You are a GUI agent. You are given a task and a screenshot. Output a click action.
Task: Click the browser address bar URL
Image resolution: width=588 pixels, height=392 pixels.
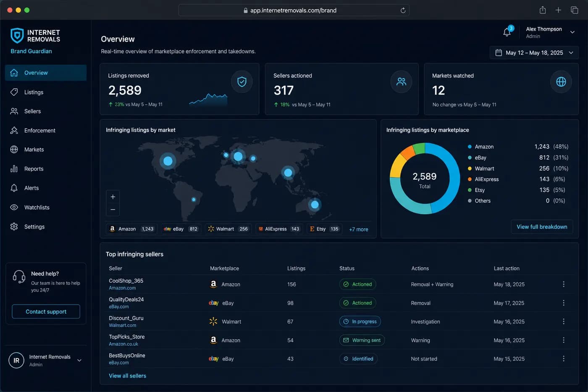[293, 10]
